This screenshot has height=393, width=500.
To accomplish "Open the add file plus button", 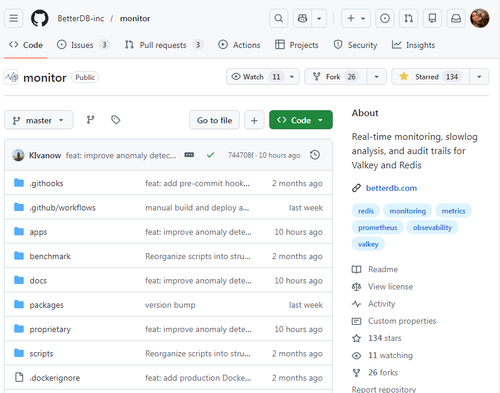I will [254, 120].
